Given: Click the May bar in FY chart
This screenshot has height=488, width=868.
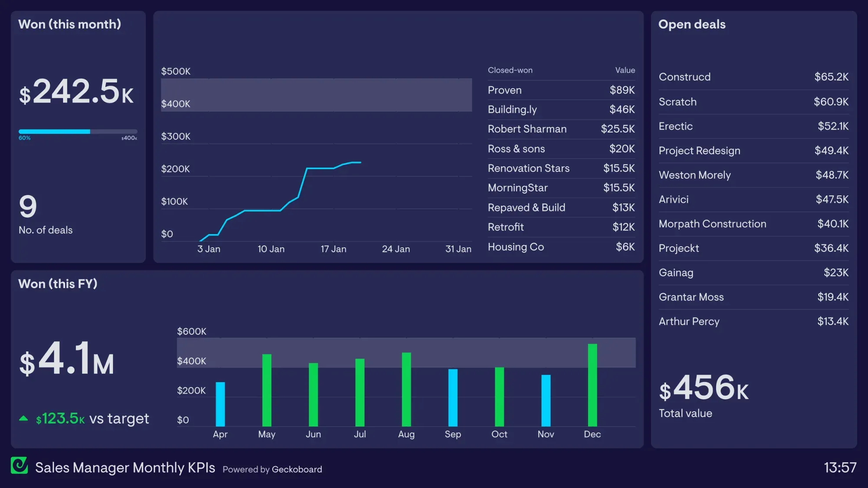Looking at the screenshot, I should pos(267,390).
